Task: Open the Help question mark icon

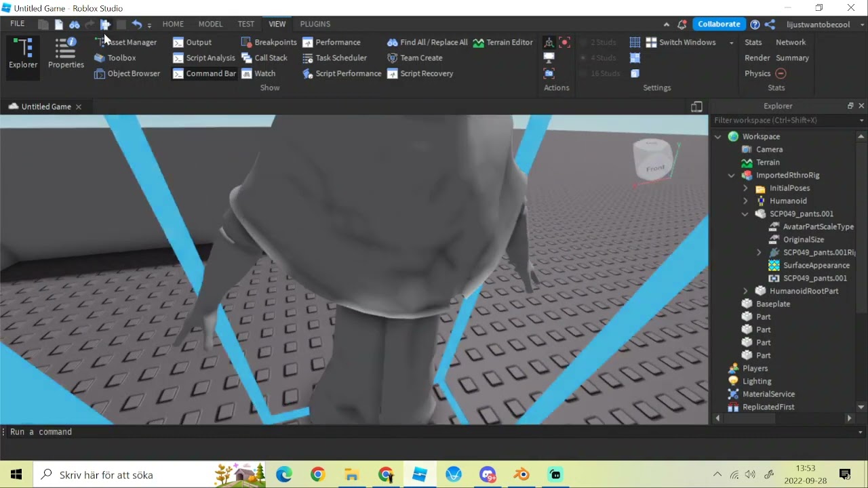Action: pos(755,24)
